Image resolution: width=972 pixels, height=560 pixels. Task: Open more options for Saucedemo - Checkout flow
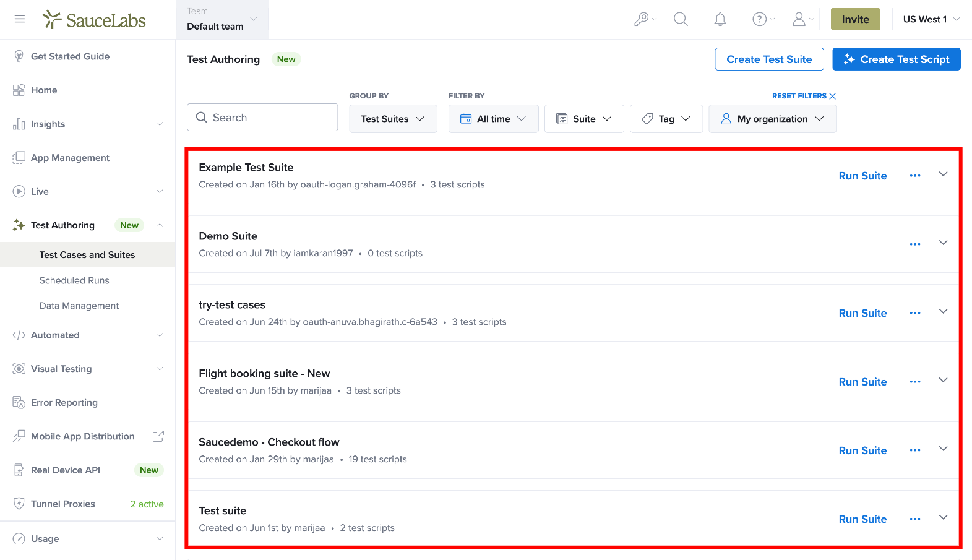pos(915,450)
